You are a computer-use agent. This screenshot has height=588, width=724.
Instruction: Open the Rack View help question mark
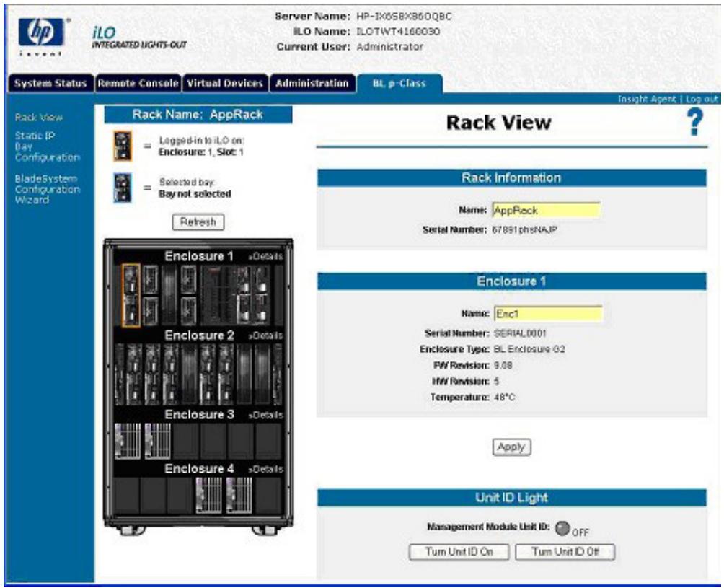695,122
